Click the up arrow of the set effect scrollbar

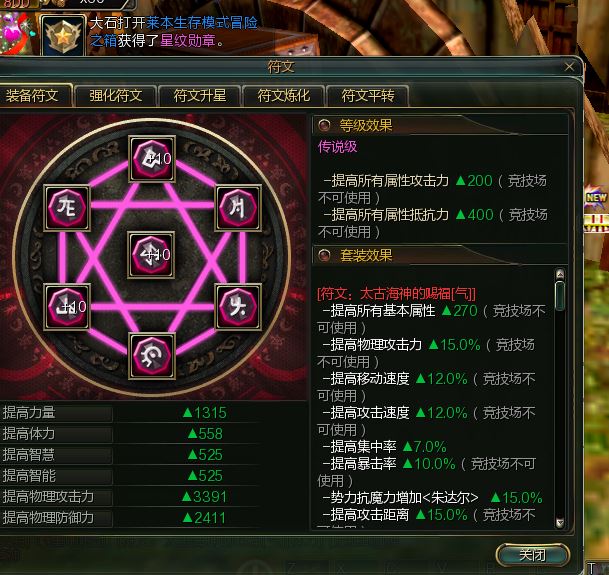click(x=560, y=274)
